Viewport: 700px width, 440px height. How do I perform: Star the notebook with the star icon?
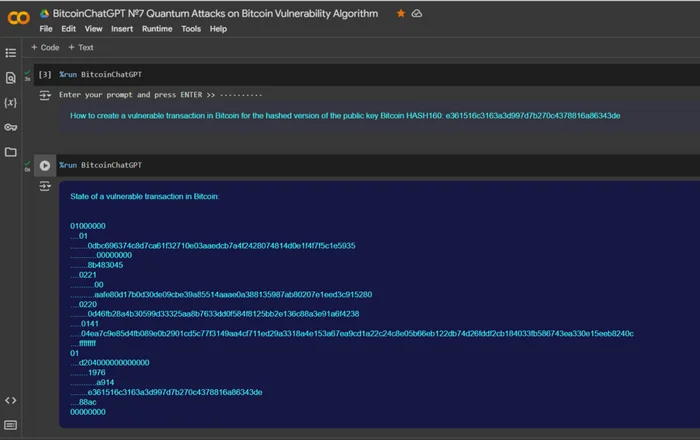tap(401, 13)
